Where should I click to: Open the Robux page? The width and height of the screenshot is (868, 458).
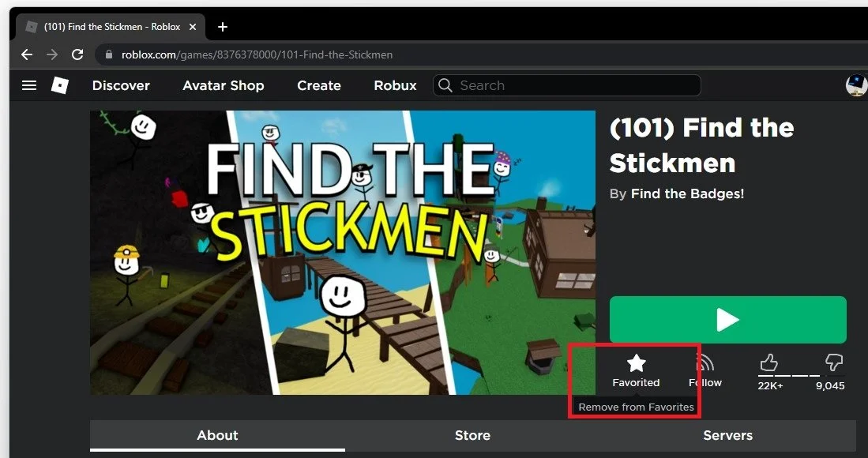[395, 85]
